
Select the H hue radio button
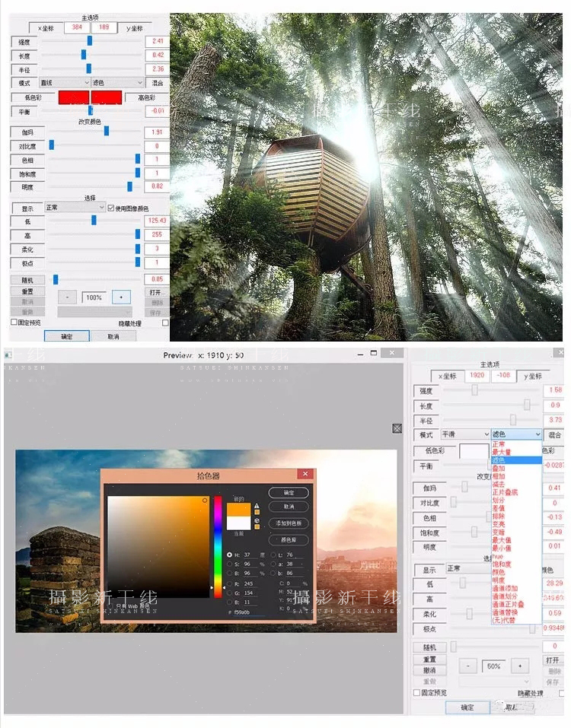click(229, 555)
